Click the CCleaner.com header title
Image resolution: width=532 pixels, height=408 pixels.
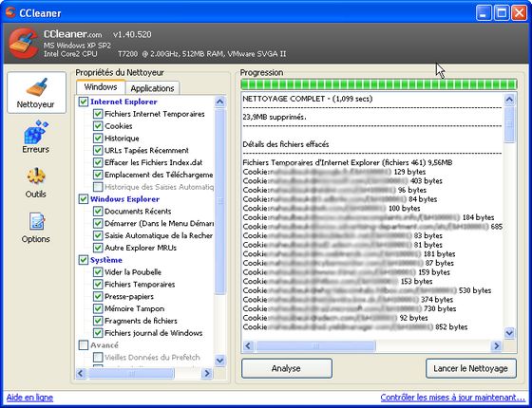click(x=72, y=34)
